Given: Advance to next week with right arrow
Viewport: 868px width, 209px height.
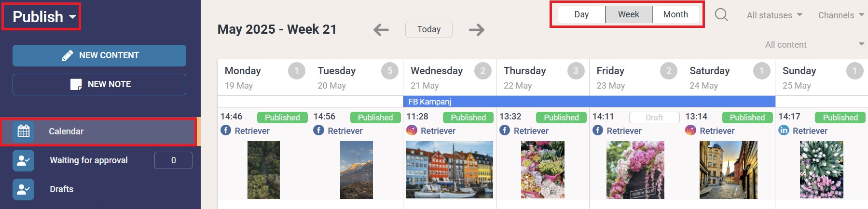Looking at the screenshot, I should tap(477, 30).
